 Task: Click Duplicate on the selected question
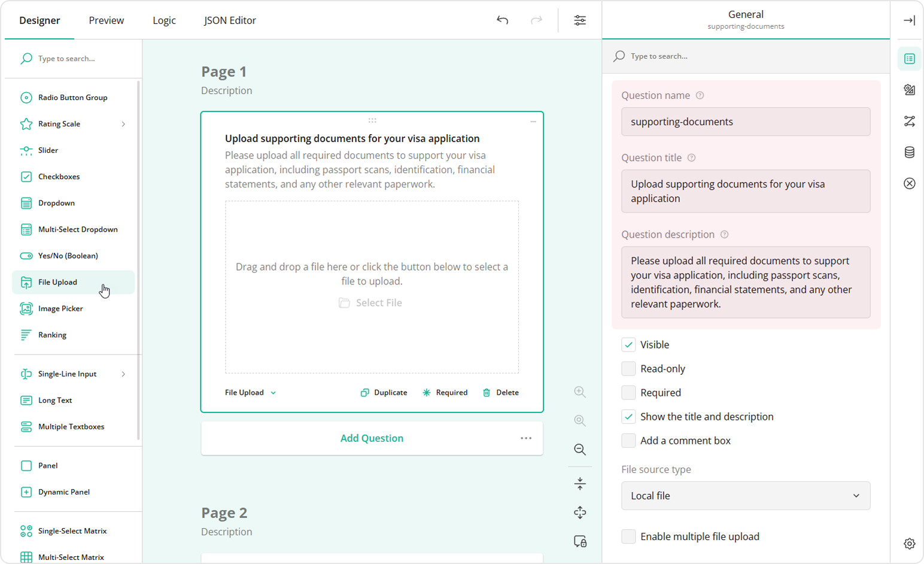pos(384,392)
